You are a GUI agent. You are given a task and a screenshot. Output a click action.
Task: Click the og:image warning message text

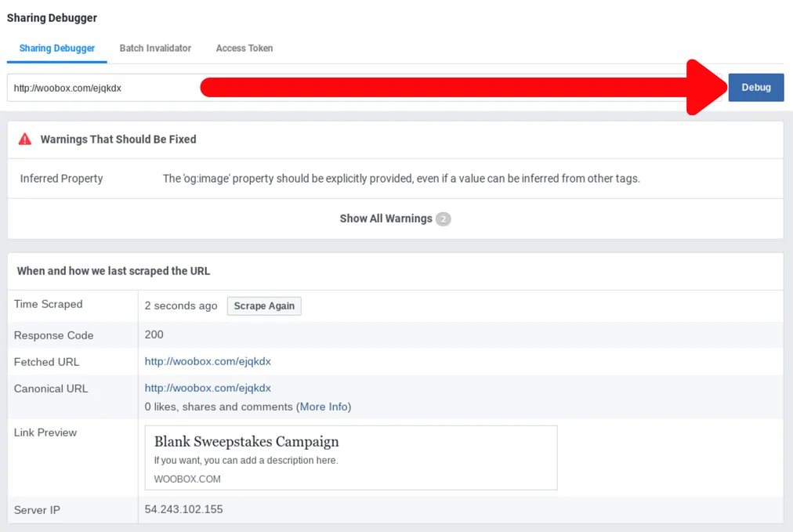click(x=400, y=179)
